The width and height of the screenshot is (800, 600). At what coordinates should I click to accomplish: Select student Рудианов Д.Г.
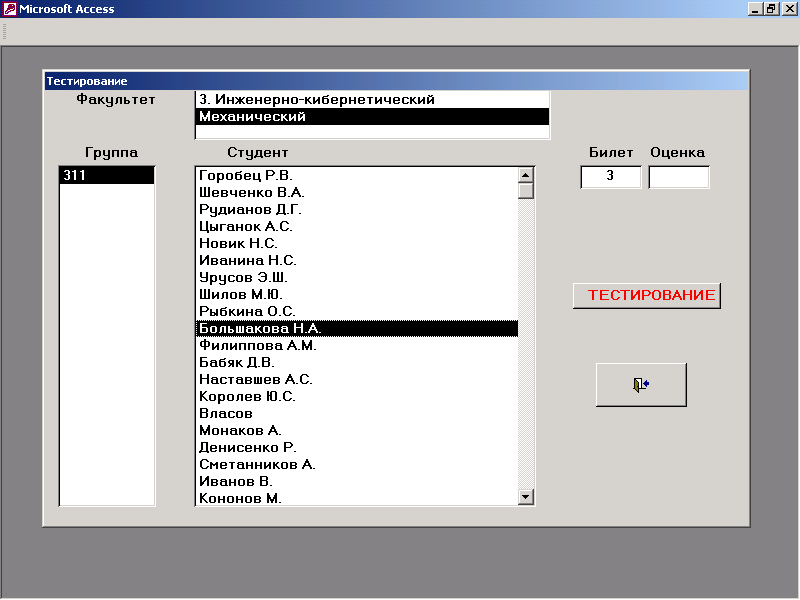pos(357,209)
